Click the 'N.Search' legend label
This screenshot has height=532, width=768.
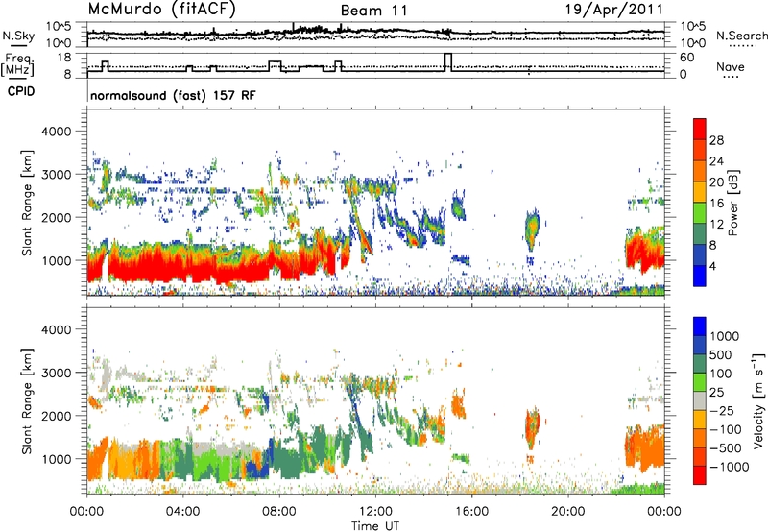[742, 36]
